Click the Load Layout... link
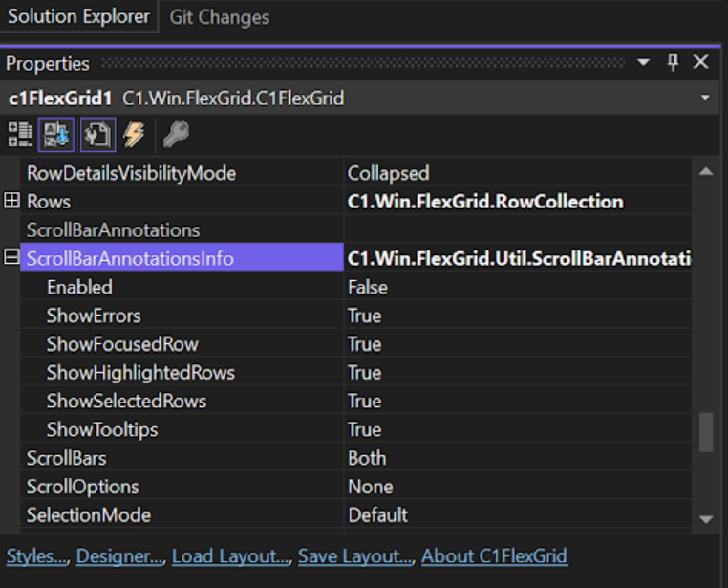The width and height of the screenshot is (728, 588). coord(231,555)
